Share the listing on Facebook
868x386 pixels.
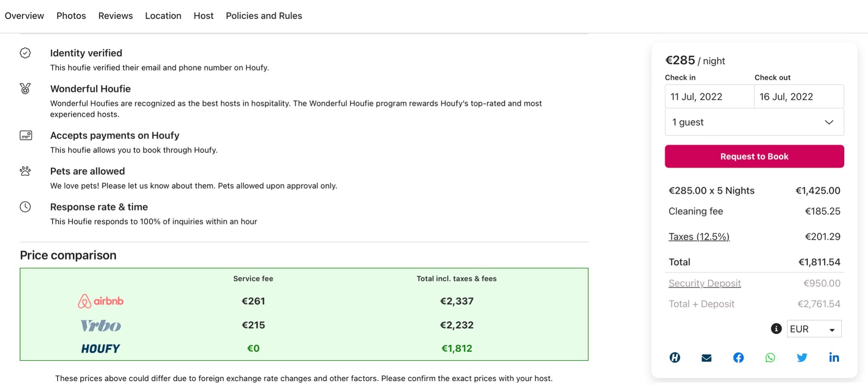click(x=738, y=357)
